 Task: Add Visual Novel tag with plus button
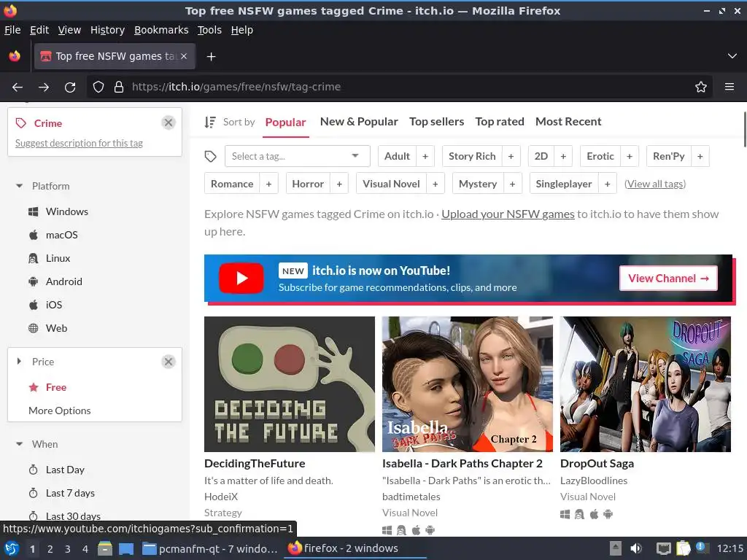(435, 184)
